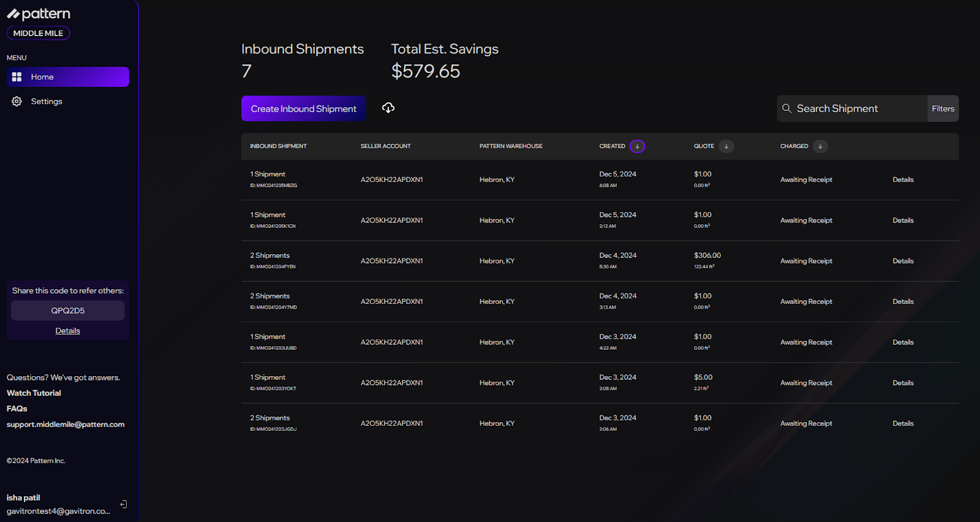Viewport: 980px width, 522px height.
Task: Go to Settings in the sidebar menu
Action: [47, 102]
